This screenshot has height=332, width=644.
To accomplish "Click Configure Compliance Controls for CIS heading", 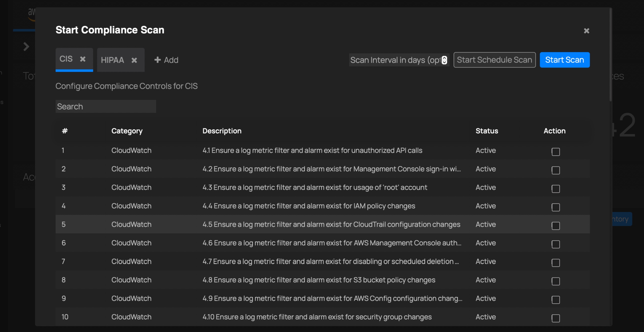I will [126, 86].
